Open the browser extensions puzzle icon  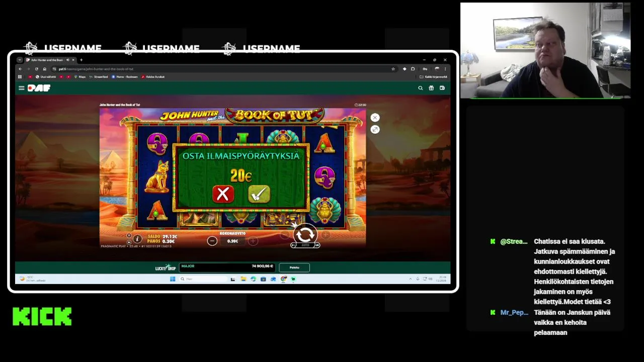point(413,69)
